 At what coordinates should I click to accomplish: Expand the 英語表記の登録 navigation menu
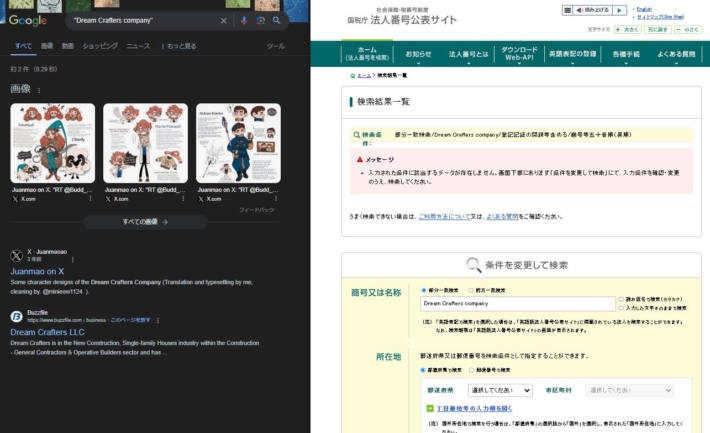point(572,54)
